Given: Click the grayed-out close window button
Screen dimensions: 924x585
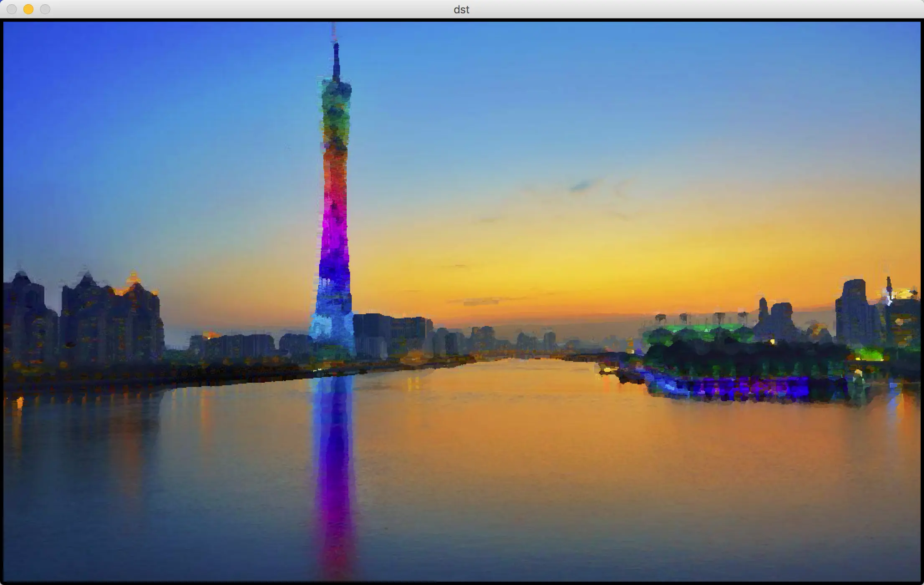Looking at the screenshot, I should coord(12,9).
